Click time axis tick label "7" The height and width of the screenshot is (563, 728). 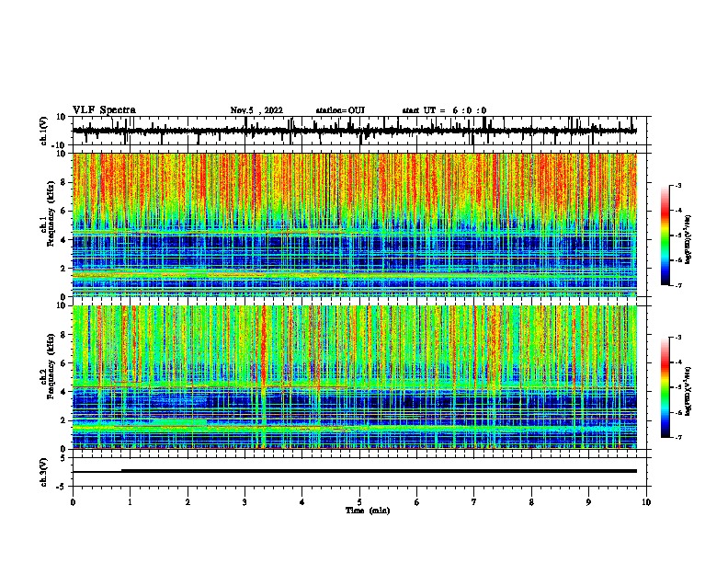pos(474,502)
